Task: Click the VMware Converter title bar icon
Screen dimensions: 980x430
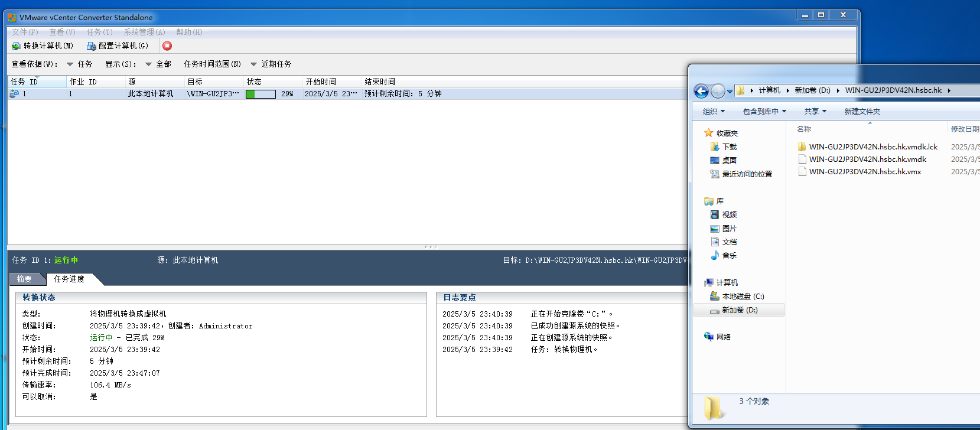Action: (12, 17)
